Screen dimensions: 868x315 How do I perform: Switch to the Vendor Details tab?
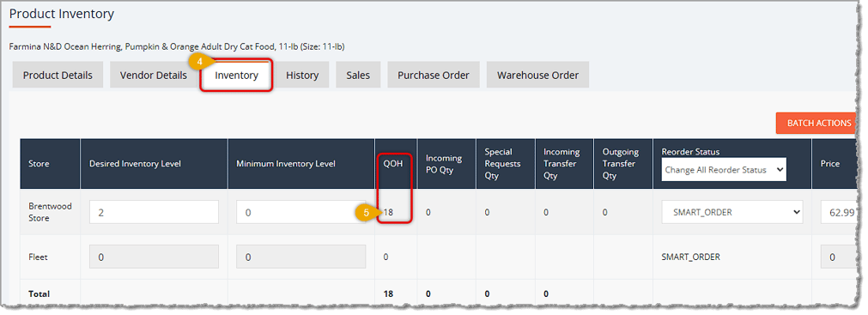[154, 76]
